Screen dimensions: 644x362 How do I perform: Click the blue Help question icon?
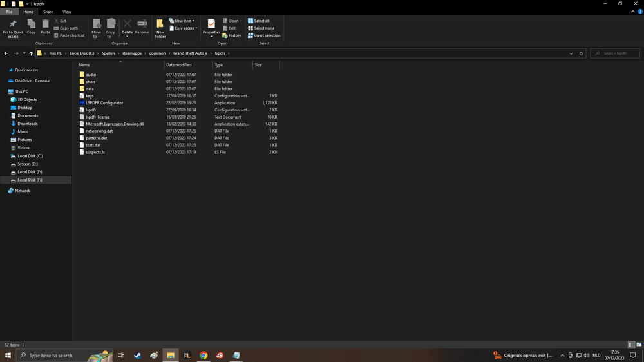pos(640,12)
